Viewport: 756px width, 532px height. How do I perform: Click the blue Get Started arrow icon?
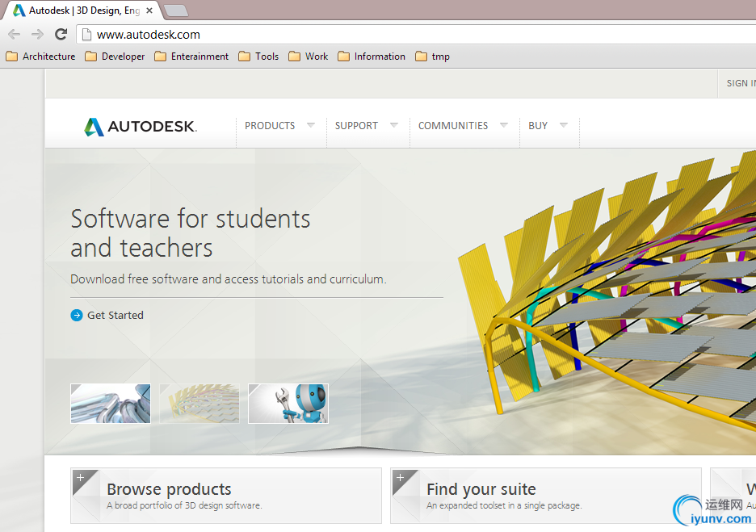point(77,315)
